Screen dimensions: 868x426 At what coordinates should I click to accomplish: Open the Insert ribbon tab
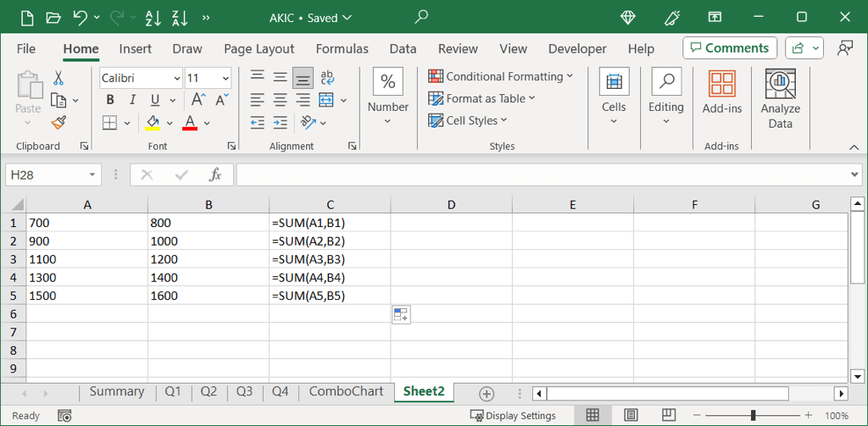point(135,48)
